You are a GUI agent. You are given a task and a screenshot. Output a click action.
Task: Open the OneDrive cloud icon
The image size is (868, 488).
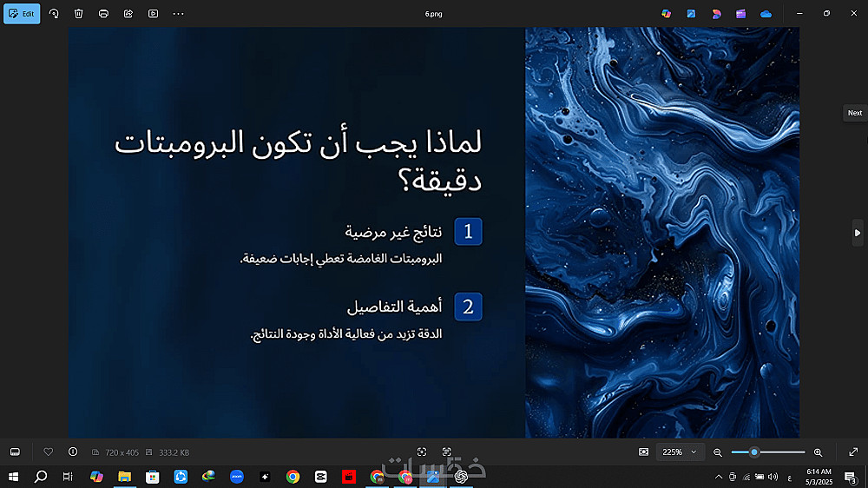(x=766, y=14)
